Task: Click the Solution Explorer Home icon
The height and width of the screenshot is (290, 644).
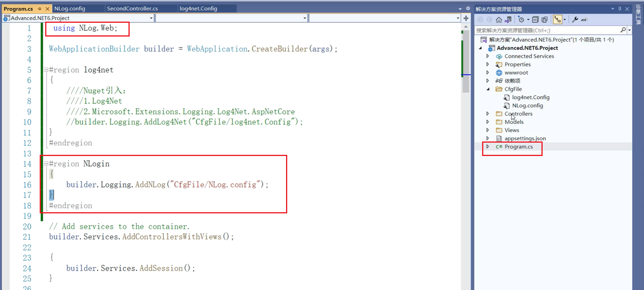Action: (x=499, y=20)
